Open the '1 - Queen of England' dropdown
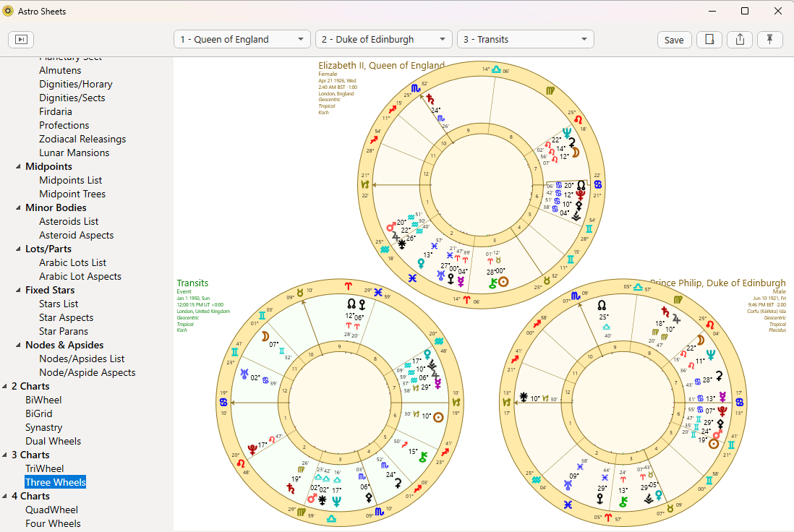The height and width of the screenshot is (532, 794). pyautogui.click(x=242, y=40)
